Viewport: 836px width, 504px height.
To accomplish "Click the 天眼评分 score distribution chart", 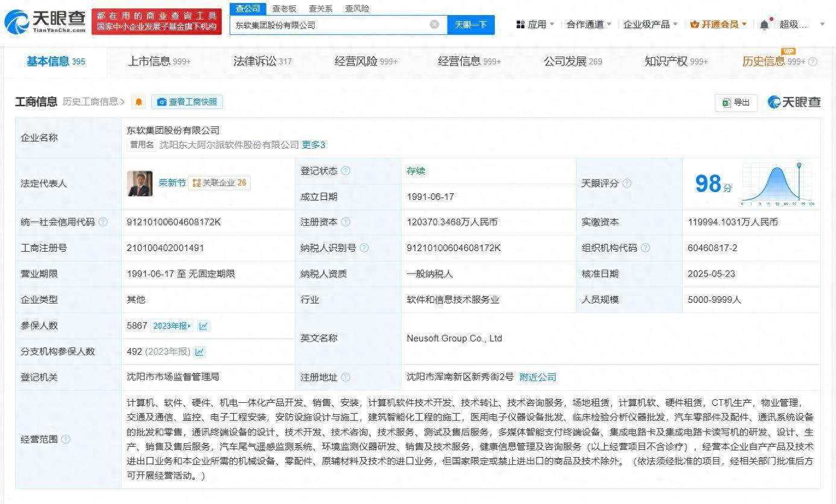I will 779,184.
